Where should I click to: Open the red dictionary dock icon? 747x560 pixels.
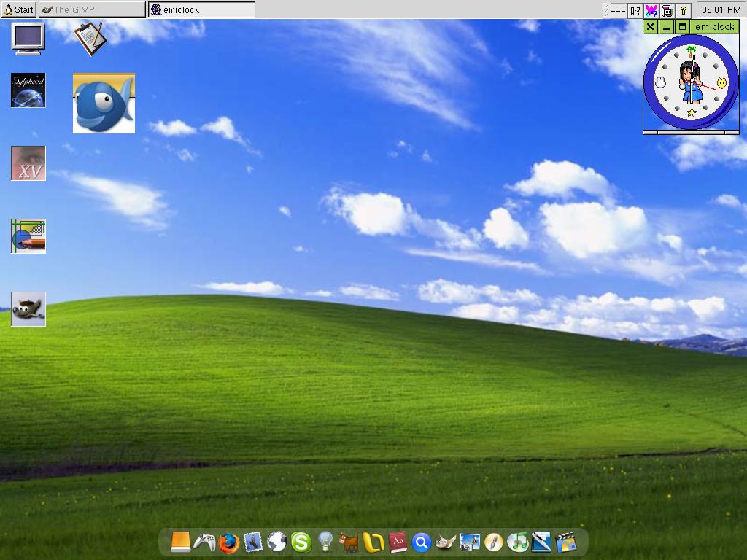tap(398, 542)
